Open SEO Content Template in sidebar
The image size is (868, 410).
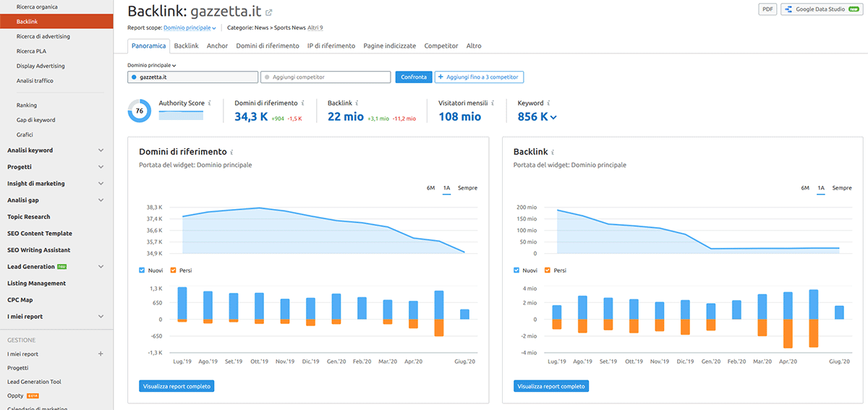[40, 234]
